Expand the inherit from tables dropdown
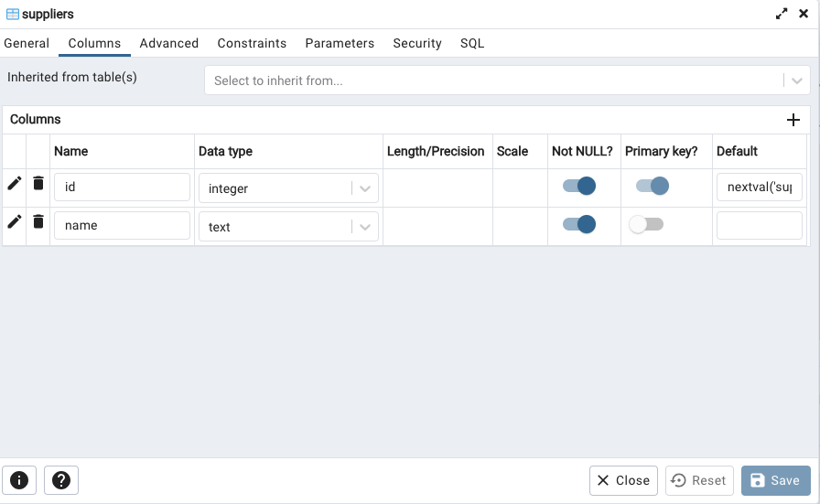 coord(797,80)
